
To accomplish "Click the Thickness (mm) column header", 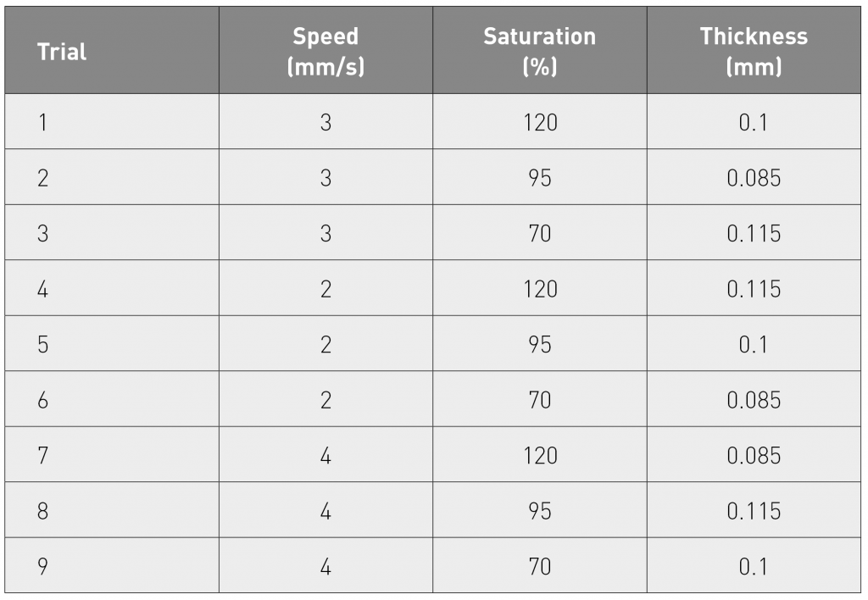I will [754, 50].
